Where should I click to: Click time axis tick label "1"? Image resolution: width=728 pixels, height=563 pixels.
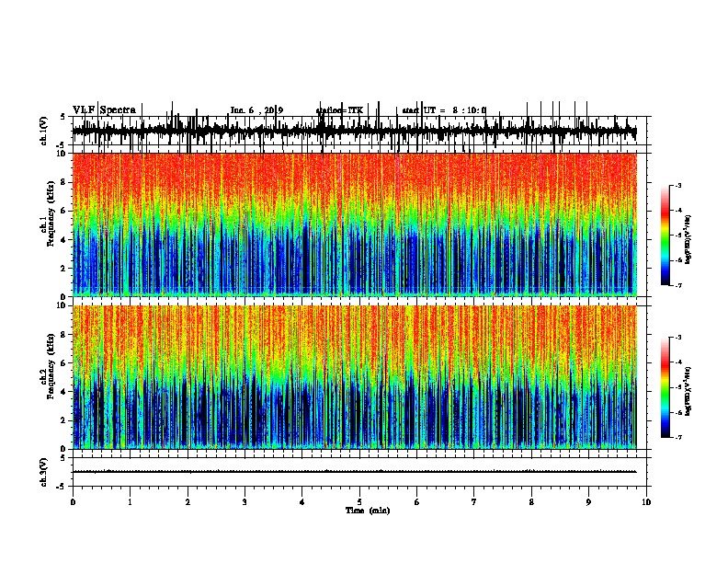pos(131,502)
